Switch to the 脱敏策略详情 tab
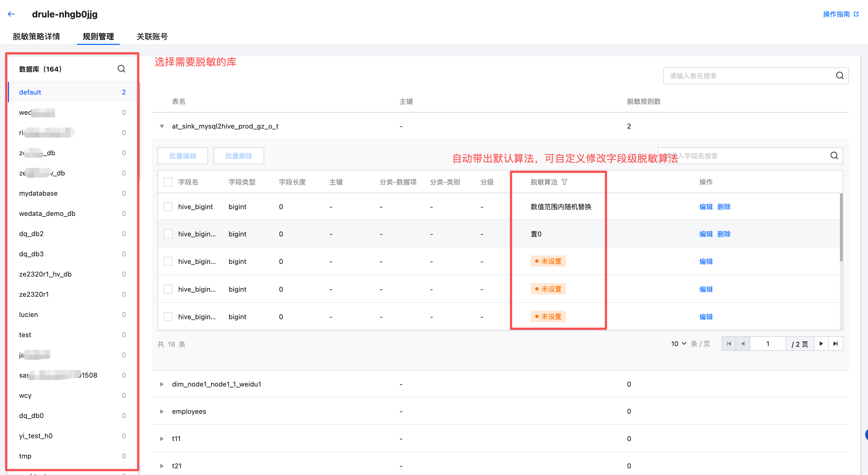Viewport: 868px width, 475px height. [36, 36]
